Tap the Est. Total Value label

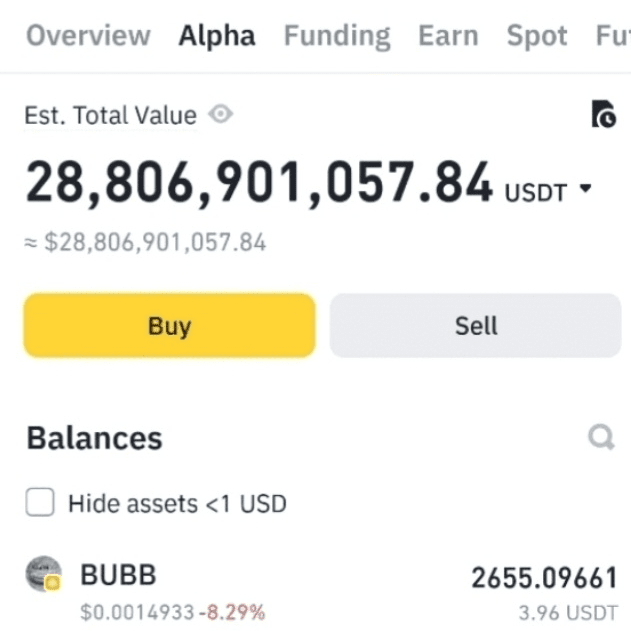point(111,115)
